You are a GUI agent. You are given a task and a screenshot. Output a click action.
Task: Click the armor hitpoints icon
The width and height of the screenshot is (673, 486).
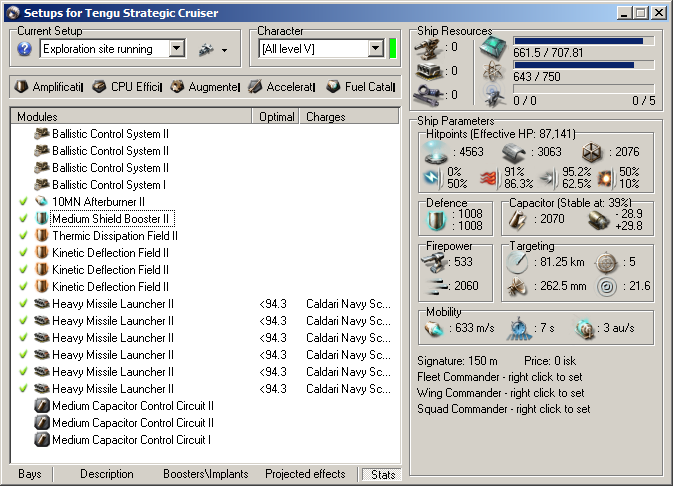coord(514,152)
